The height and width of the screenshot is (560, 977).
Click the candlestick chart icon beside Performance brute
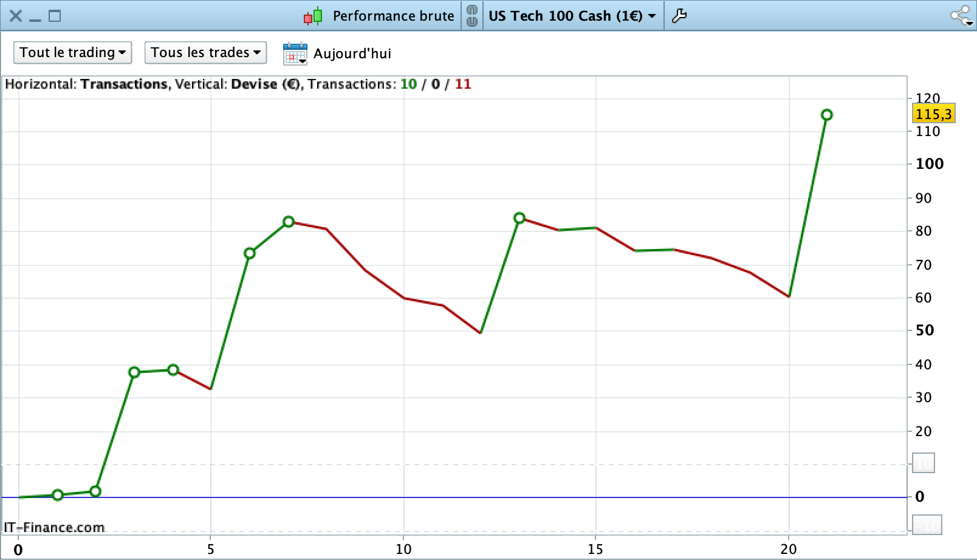[313, 16]
